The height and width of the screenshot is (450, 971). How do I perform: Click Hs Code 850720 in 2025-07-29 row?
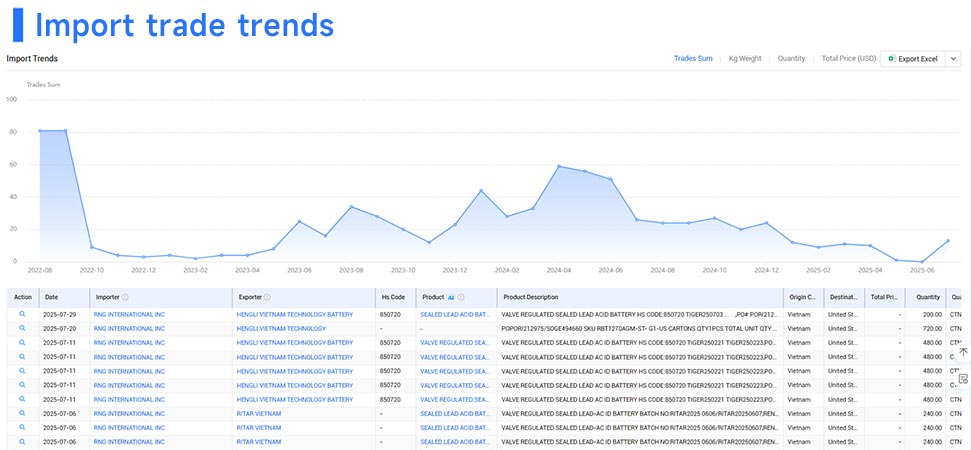coord(390,314)
